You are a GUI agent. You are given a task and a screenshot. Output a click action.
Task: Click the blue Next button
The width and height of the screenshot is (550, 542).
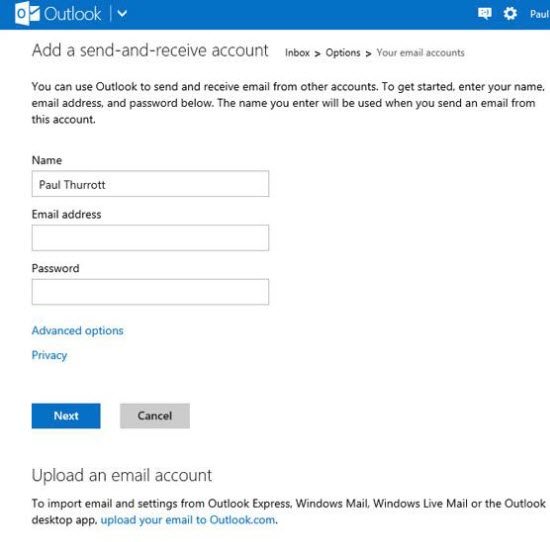66,416
